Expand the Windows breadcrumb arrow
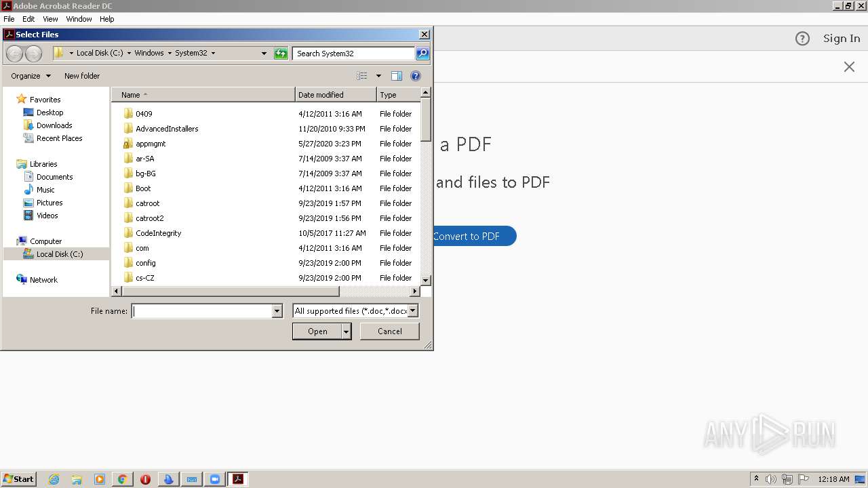This screenshot has height=488, width=868. coord(170,53)
